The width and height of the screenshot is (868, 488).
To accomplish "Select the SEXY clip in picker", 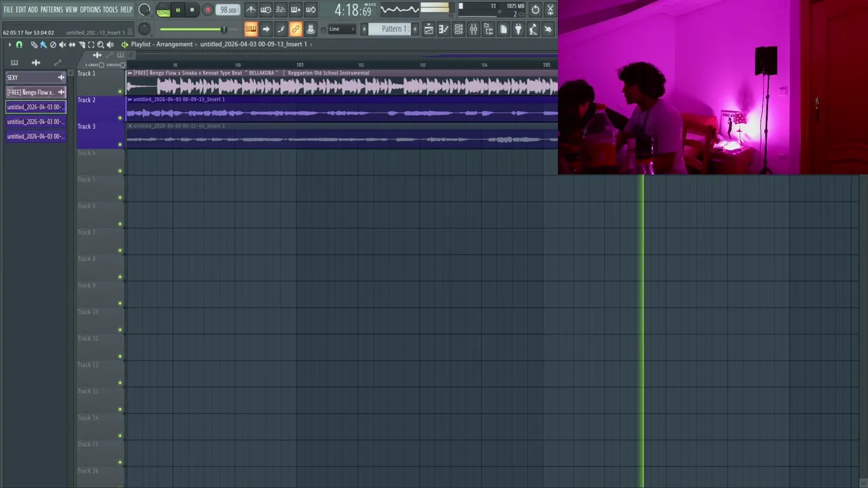I will [x=36, y=77].
